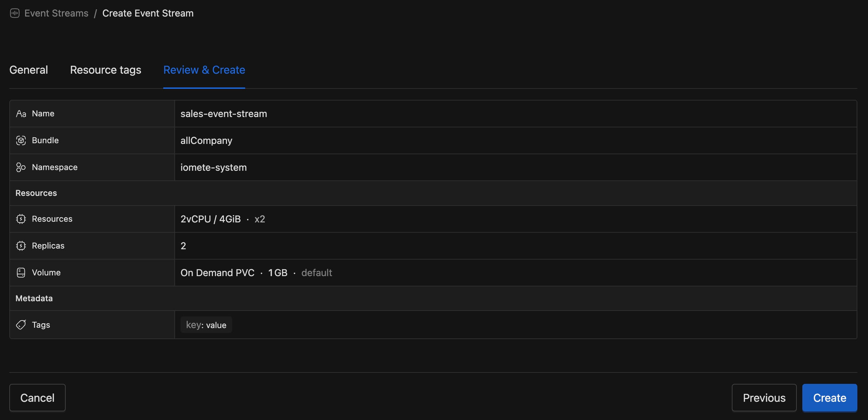Go to the Previous step
Image resolution: width=868 pixels, height=420 pixels.
coord(764,398)
